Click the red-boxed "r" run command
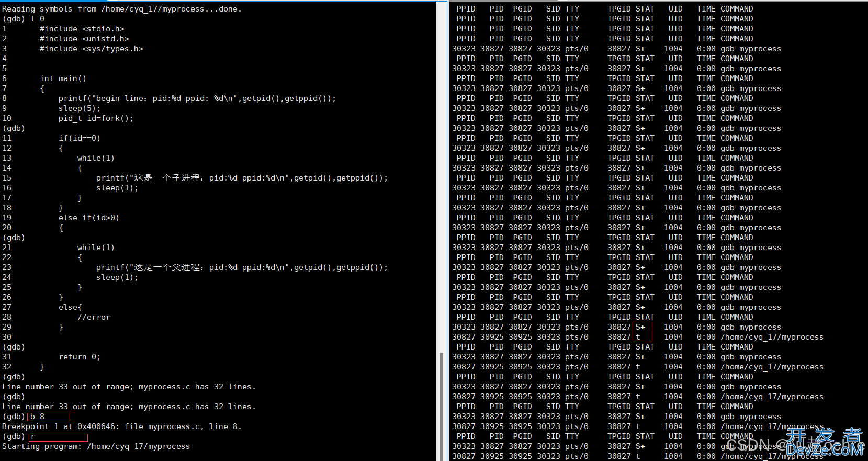Viewport: 868px width, 461px height. (x=58, y=437)
